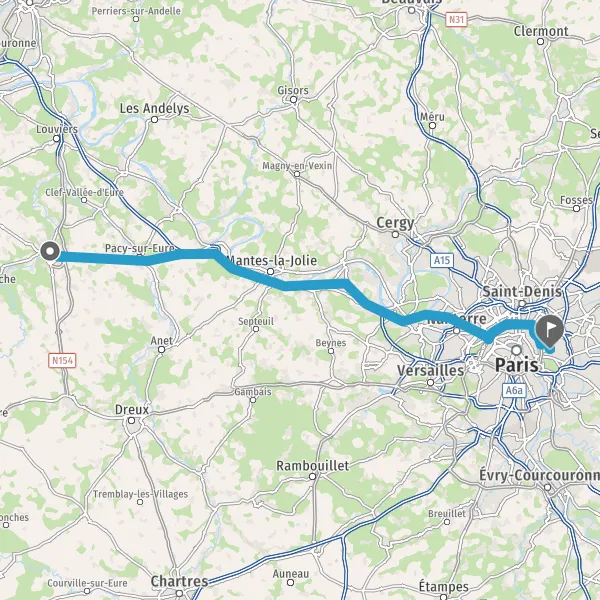This screenshot has height=600, width=600.
Task: Click the destination flag marker
Action: coord(549,331)
